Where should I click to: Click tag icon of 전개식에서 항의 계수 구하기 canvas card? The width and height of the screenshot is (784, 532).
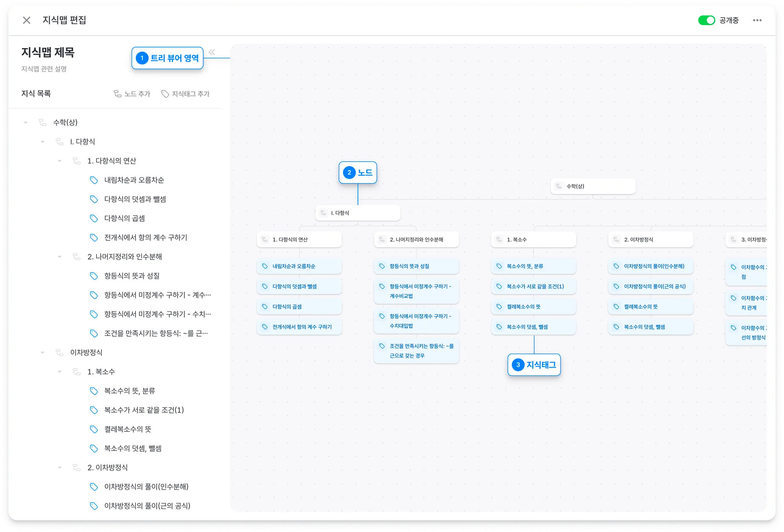265,327
